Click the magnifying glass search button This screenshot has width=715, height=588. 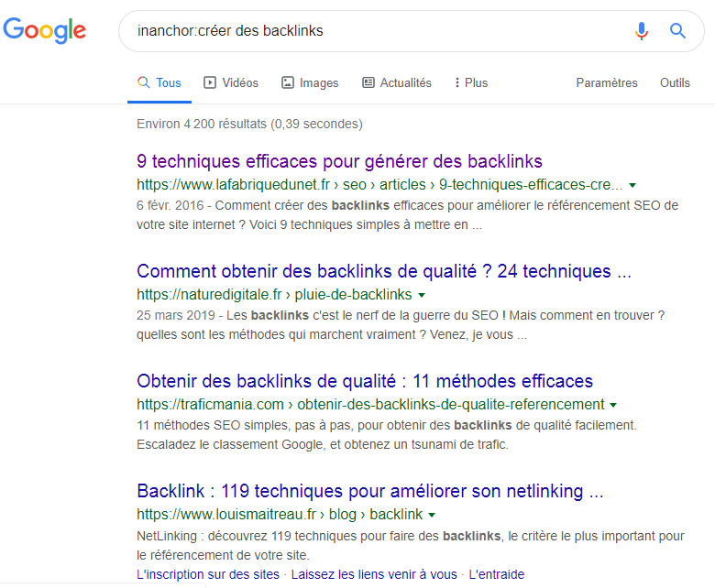[x=677, y=31]
